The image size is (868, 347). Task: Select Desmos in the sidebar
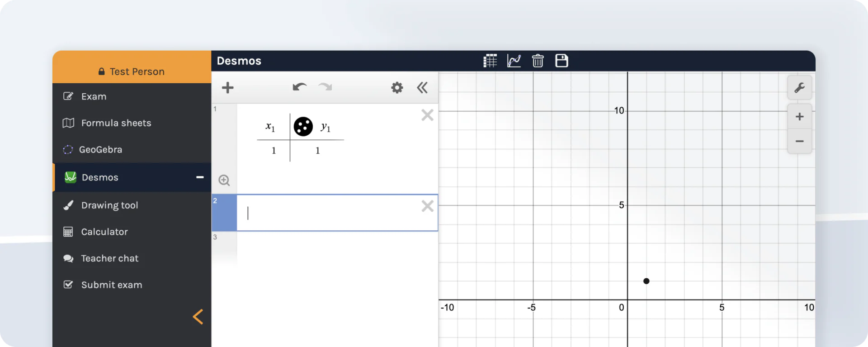132,177
